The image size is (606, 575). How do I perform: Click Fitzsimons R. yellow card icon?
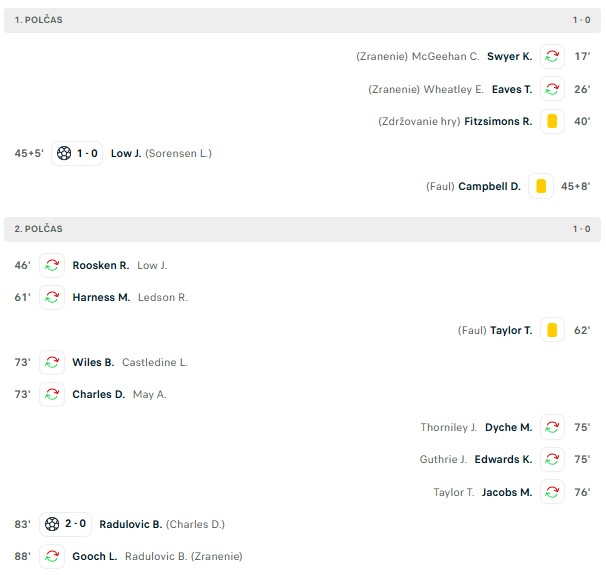[552, 122]
